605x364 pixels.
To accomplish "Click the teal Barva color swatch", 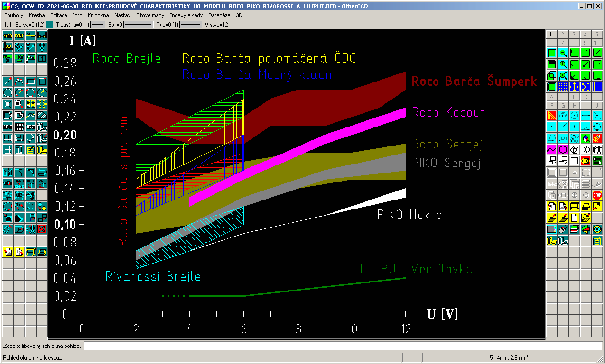I will (49, 24).
